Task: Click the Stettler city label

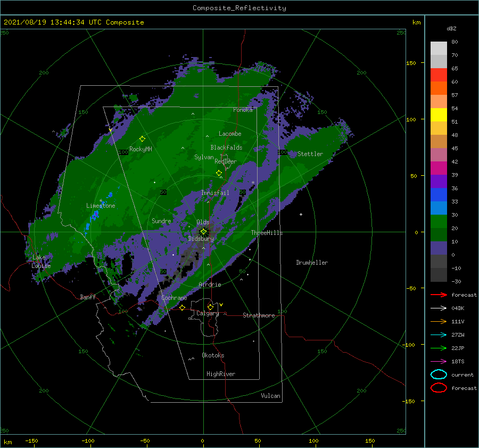Action: (310, 154)
